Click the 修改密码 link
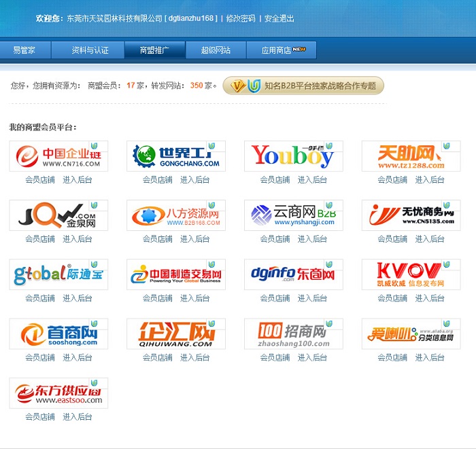This screenshot has width=476, height=449. tap(241, 18)
